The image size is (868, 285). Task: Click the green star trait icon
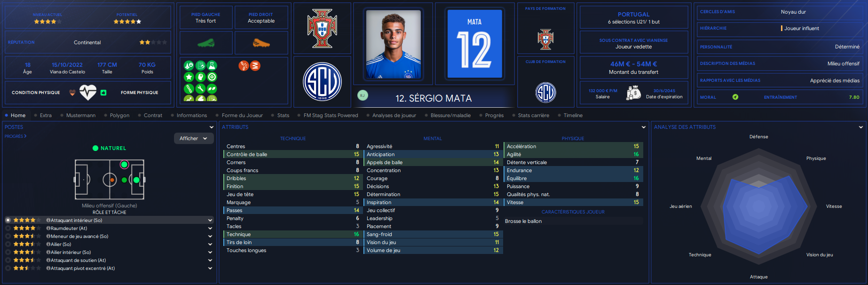pos(189,77)
